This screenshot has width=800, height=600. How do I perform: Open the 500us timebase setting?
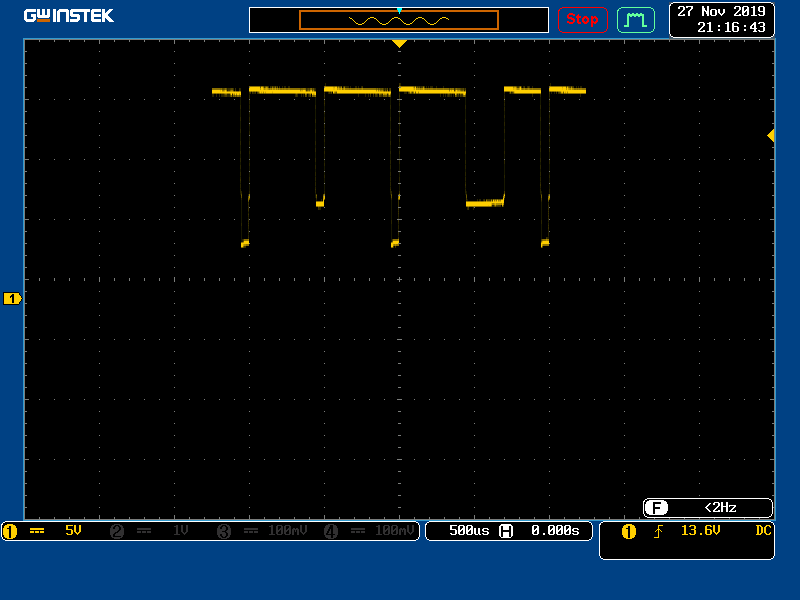[468, 531]
